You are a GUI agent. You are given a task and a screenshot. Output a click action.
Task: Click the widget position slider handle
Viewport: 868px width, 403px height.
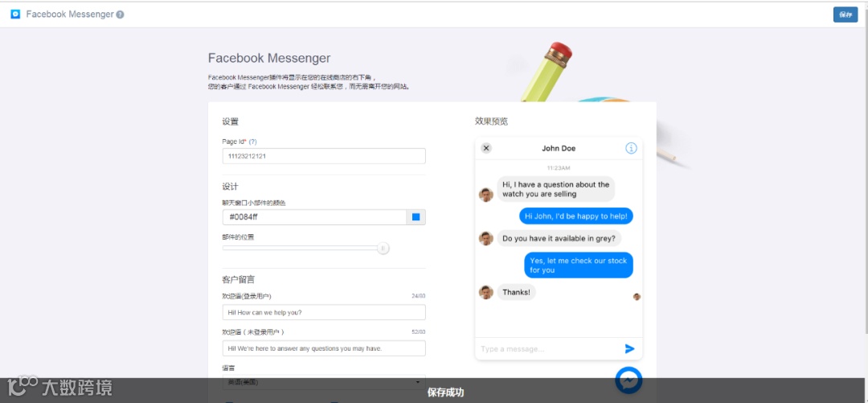(x=383, y=249)
